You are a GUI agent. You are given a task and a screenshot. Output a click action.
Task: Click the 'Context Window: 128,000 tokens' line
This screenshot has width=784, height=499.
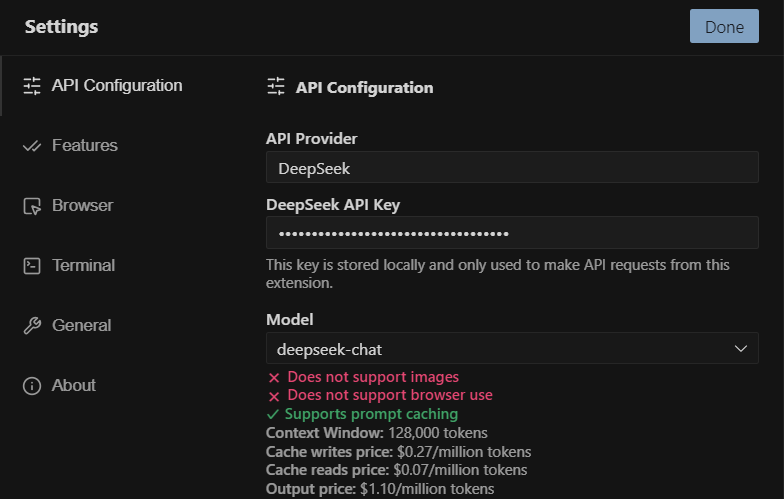pos(376,433)
